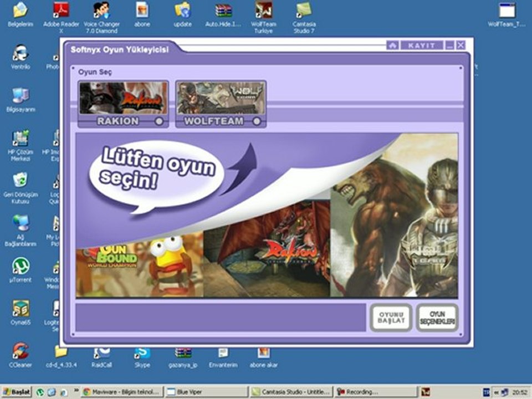Select the WolfTeam game thumbnail
Screen dimensions: 532x399
[x=221, y=98]
